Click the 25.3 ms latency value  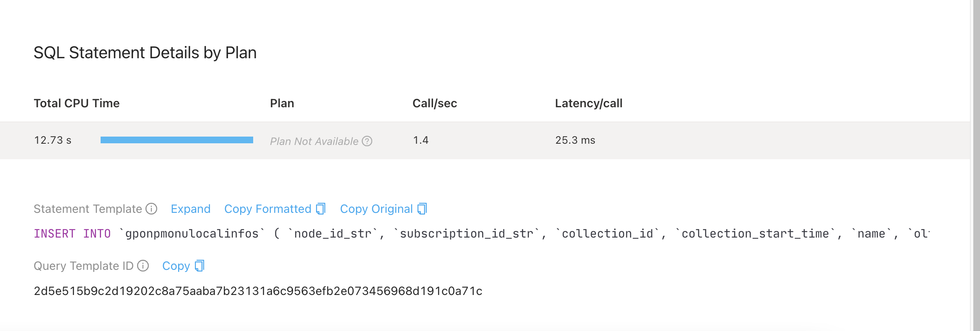tap(575, 140)
